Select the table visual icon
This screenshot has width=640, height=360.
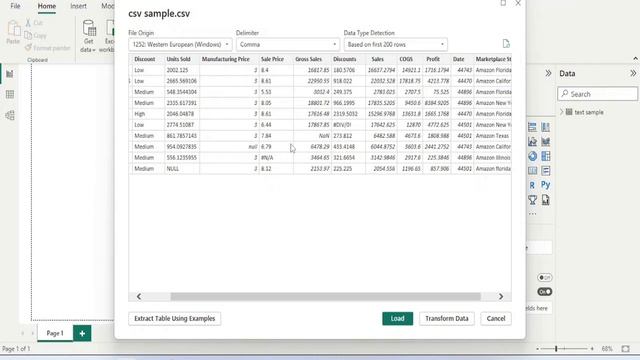532,171
